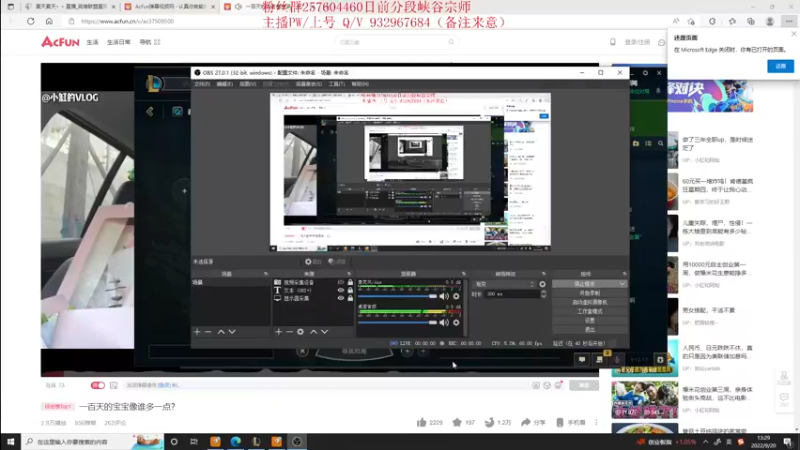Image resolution: width=800 pixels, height=450 pixels.
Task: Open the 帮助(H) menu in OBS
Action: coord(360,84)
